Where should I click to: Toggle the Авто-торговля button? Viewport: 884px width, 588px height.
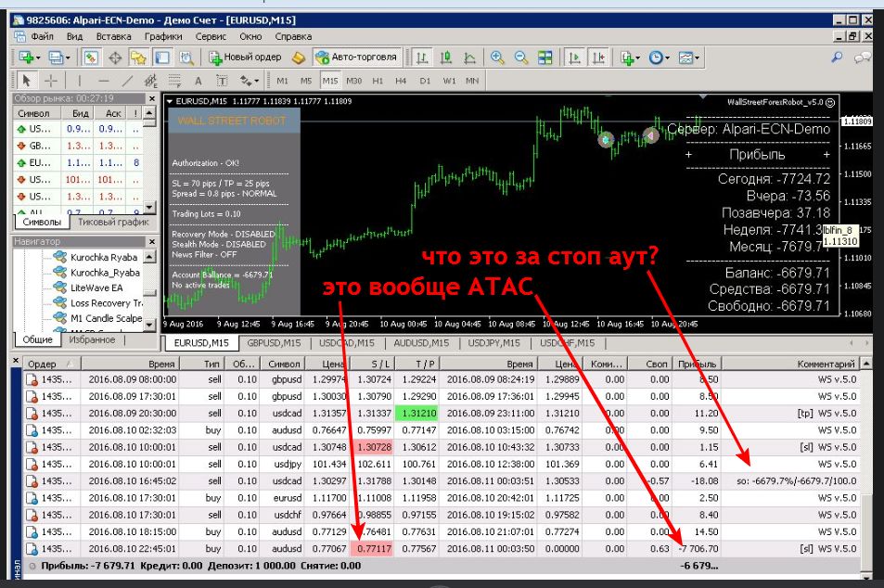click(x=356, y=57)
